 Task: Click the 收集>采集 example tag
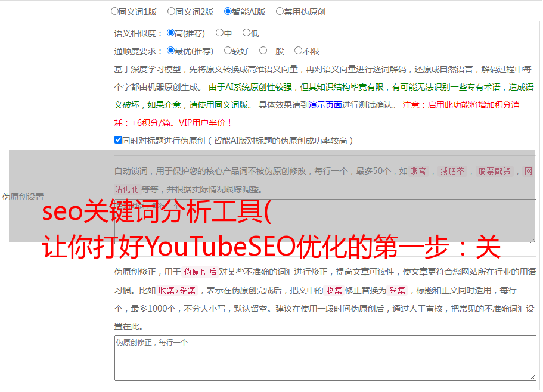(x=177, y=290)
